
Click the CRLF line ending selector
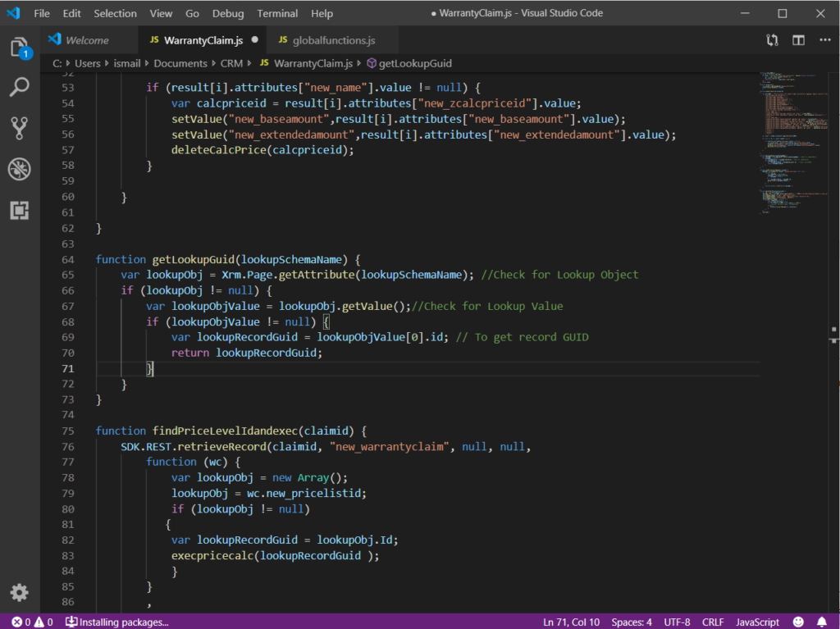coord(713,622)
